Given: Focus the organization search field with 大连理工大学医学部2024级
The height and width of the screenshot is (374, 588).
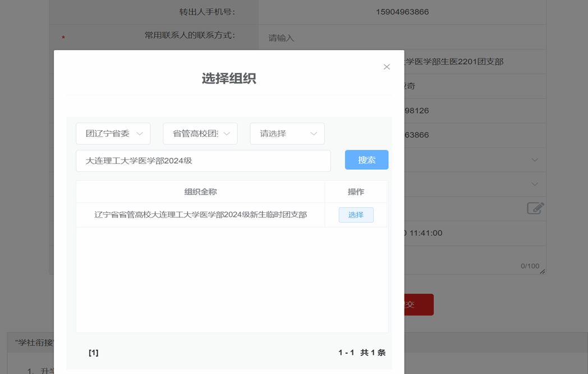Looking at the screenshot, I should [x=203, y=161].
